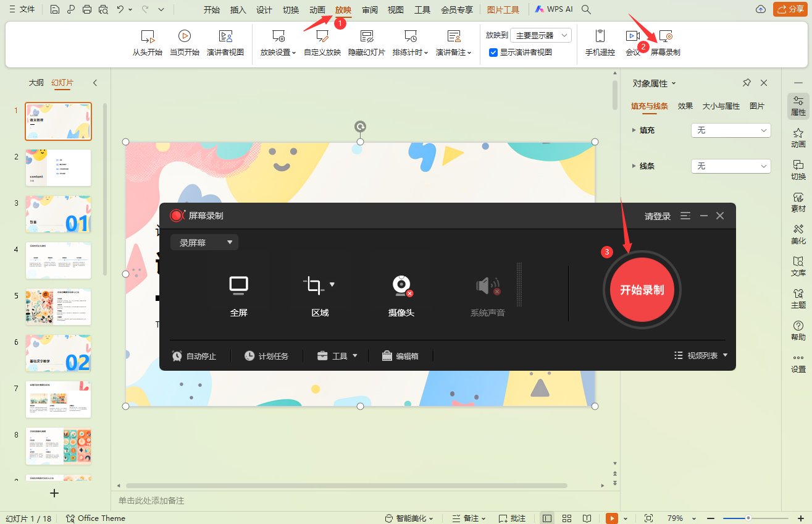Click the undo arrow icon
The width and height of the screenshot is (812, 524).
(x=120, y=9)
